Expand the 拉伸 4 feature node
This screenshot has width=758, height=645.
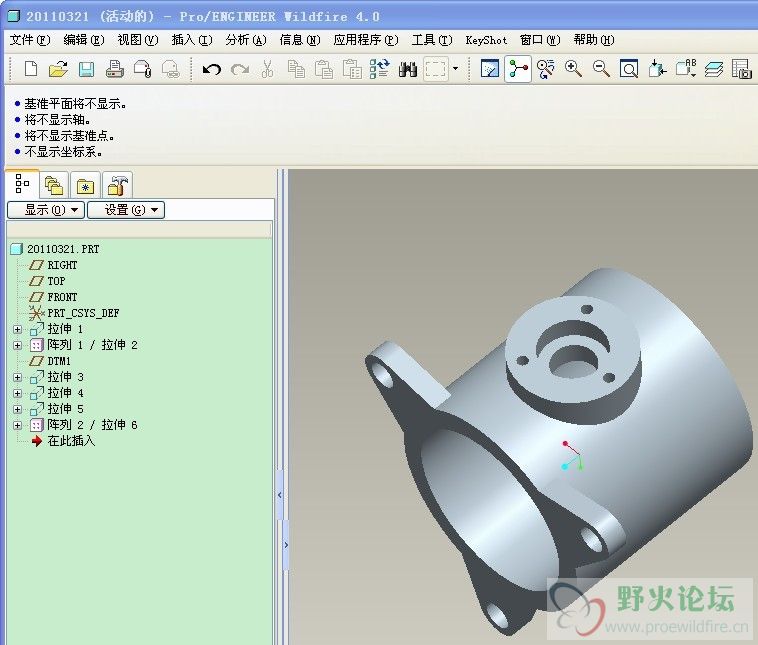(x=17, y=393)
